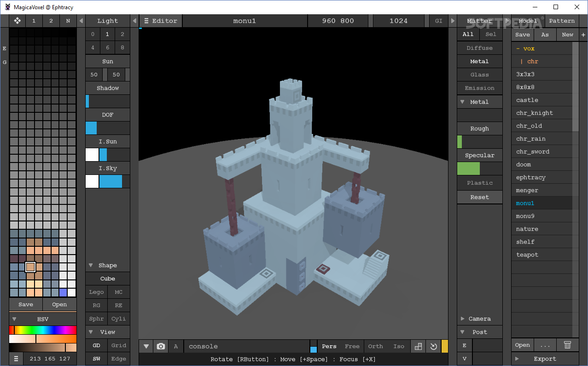Choose the Emission material type

(479, 88)
